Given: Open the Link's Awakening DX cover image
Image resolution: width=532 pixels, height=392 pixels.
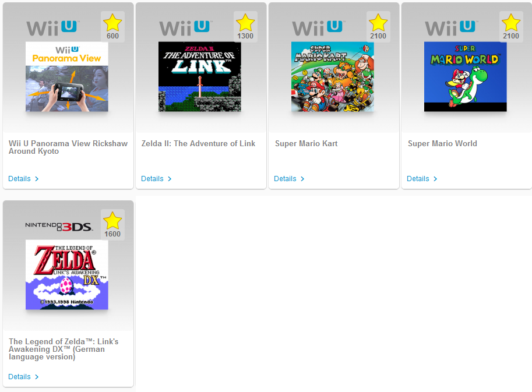Looking at the screenshot, I should pyautogui.click(x=67, y=275).
